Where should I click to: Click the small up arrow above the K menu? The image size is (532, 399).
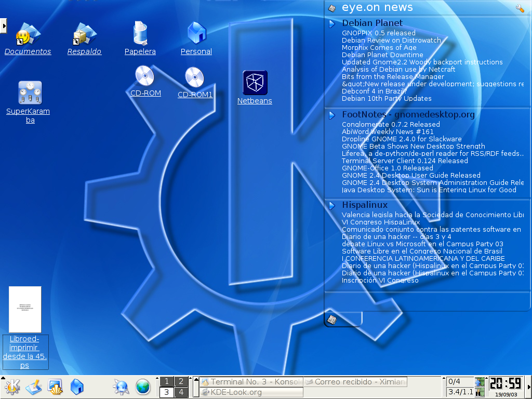3,377
